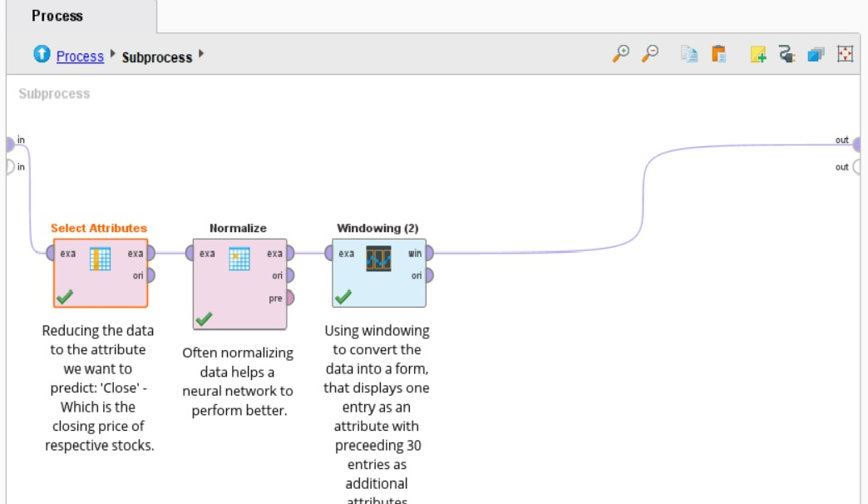Click the blue up-arrow parent process icon

click(x=42, y=54)
